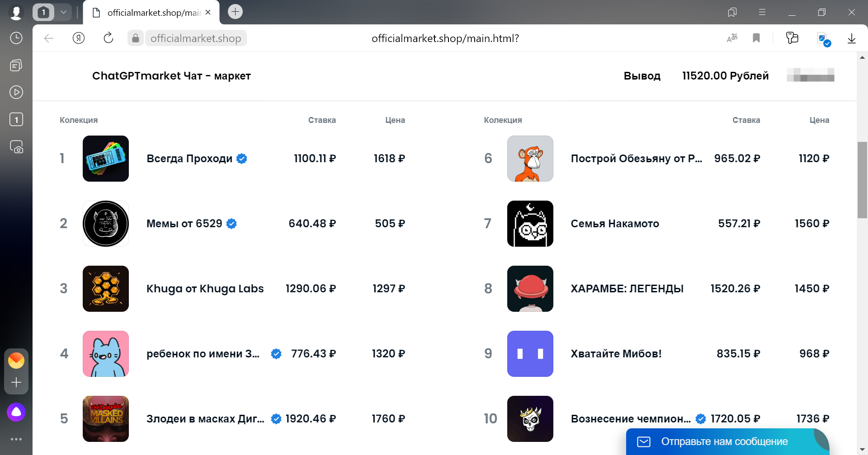Launch the Alice assistant from the sidebar
868x455 pixels.
[16, 412]
